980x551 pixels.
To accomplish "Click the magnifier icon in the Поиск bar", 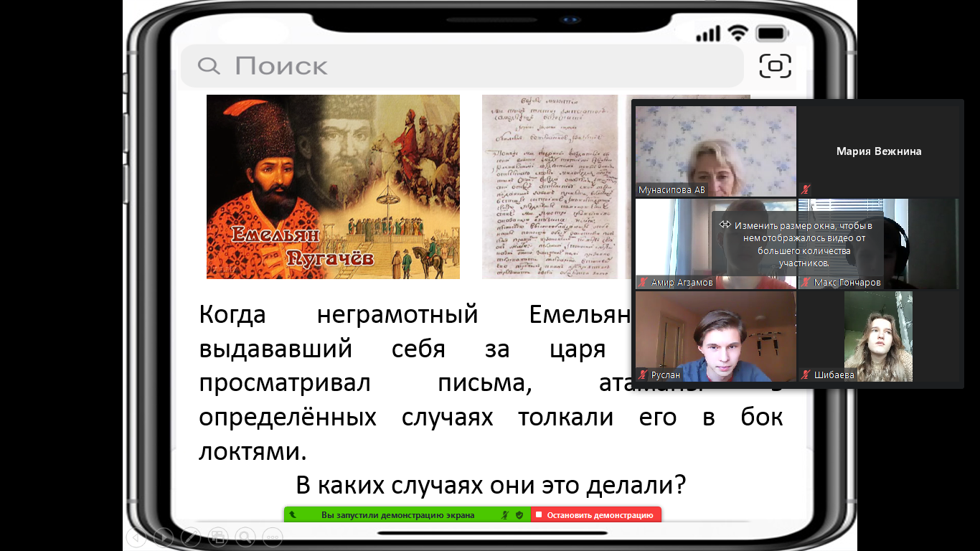I will (209, 66).
